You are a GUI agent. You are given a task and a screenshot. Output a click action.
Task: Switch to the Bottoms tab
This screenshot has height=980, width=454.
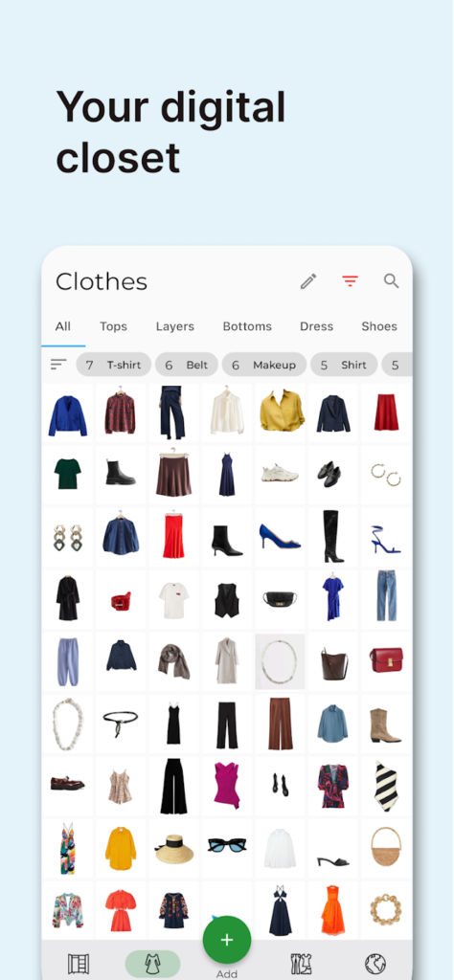[x=247, y=326]
